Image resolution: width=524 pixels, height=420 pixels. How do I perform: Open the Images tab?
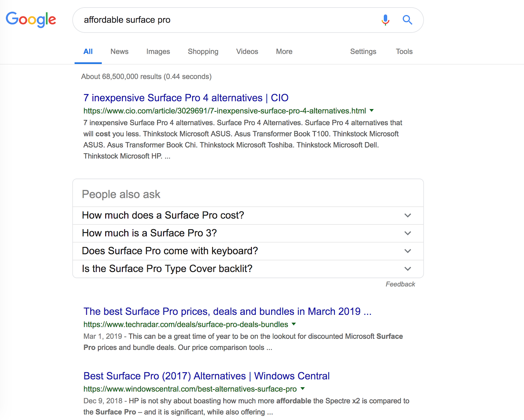(x=158, y=51)
